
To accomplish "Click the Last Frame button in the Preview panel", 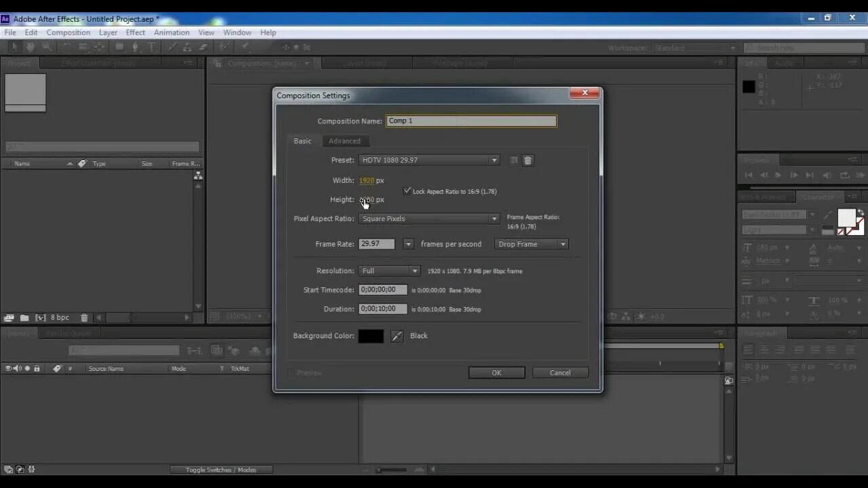I will [x=809, y=175].
